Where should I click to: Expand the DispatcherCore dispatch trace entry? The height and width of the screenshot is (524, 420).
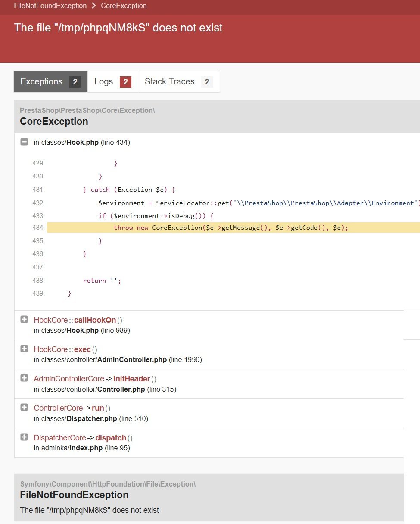tap(24, 437)
